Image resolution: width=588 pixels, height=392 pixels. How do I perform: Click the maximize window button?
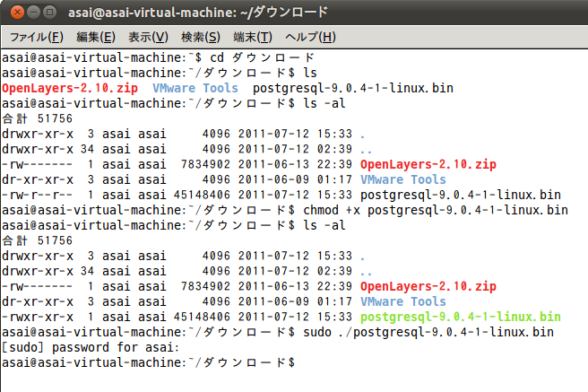[49, 13]
